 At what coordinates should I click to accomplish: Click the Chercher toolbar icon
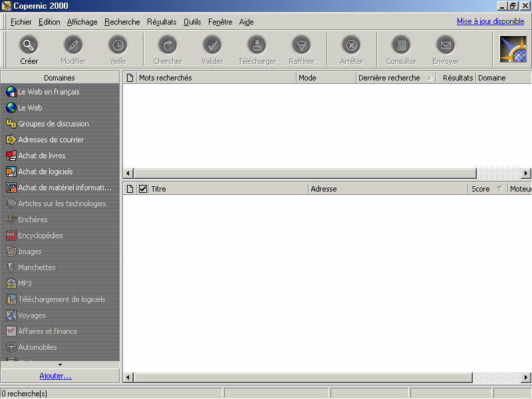click(x=168, y=45)
